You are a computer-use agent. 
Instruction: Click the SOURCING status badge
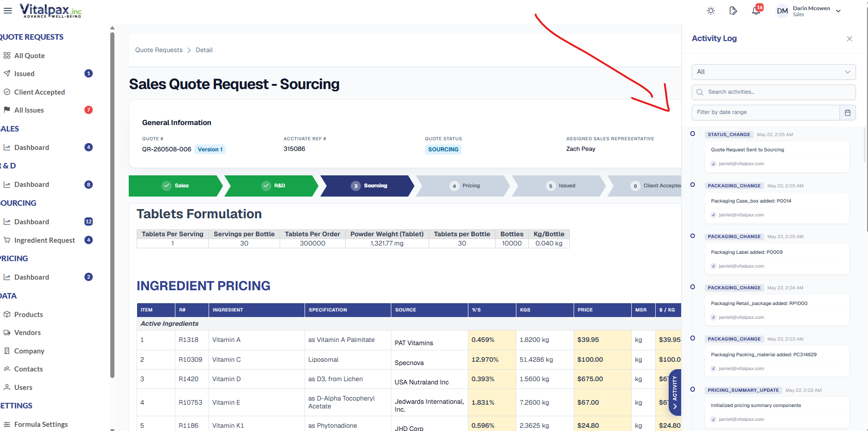[x=443, y=150]
